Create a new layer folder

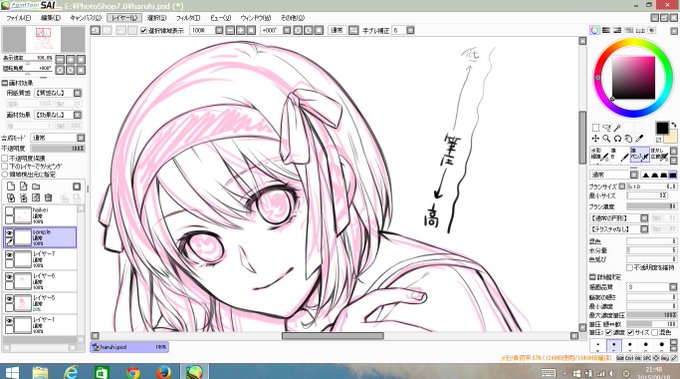36,186
